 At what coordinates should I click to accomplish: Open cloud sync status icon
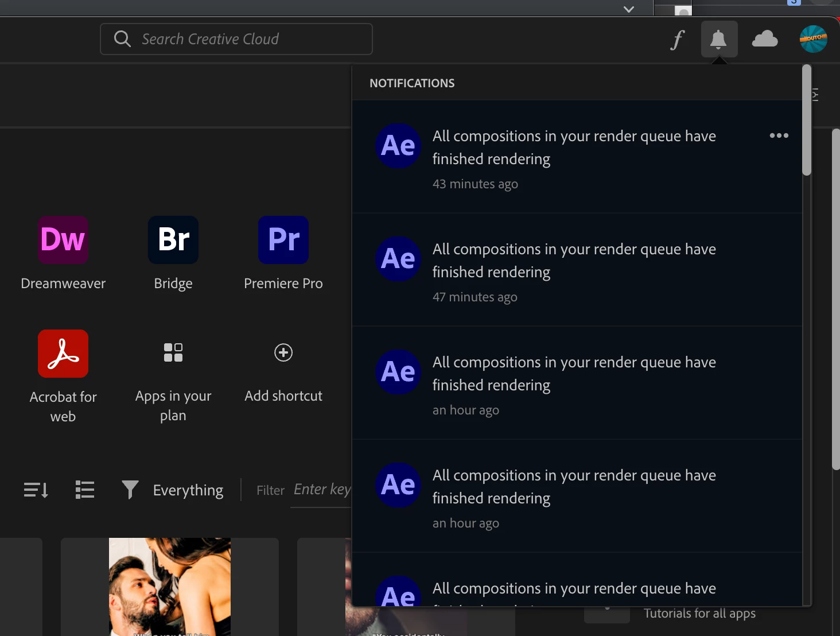pos(765,39)
